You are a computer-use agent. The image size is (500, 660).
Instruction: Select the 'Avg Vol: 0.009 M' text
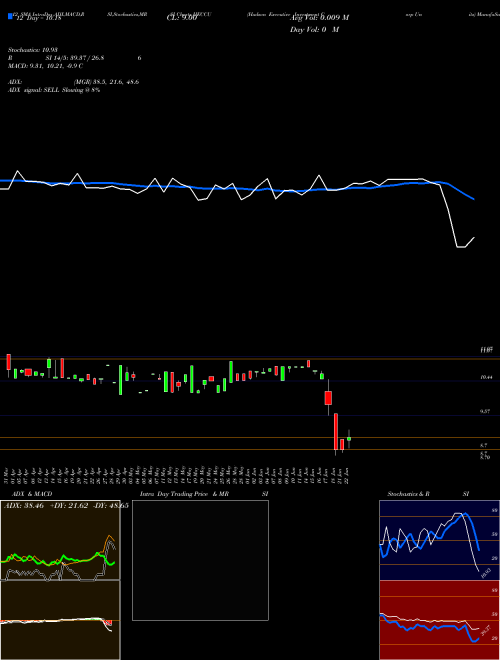[x=319, y=18]
